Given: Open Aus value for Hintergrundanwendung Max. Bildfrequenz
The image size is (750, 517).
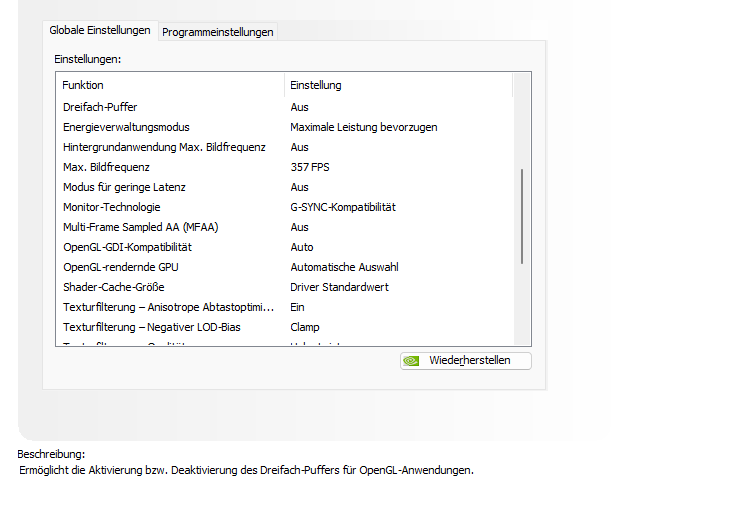Looking at the screenshot, I should point(299,147).
